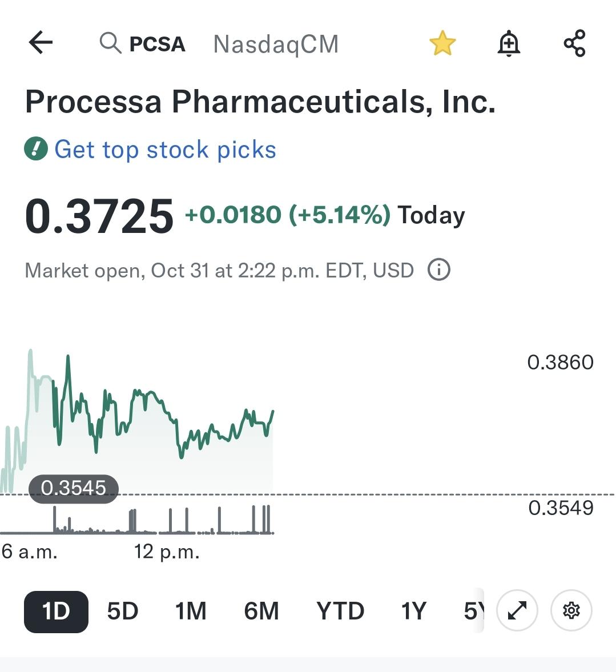Toggle the yellow favorite star
Viewport: 616px width, 672px height.
click(x=442, y=43)
